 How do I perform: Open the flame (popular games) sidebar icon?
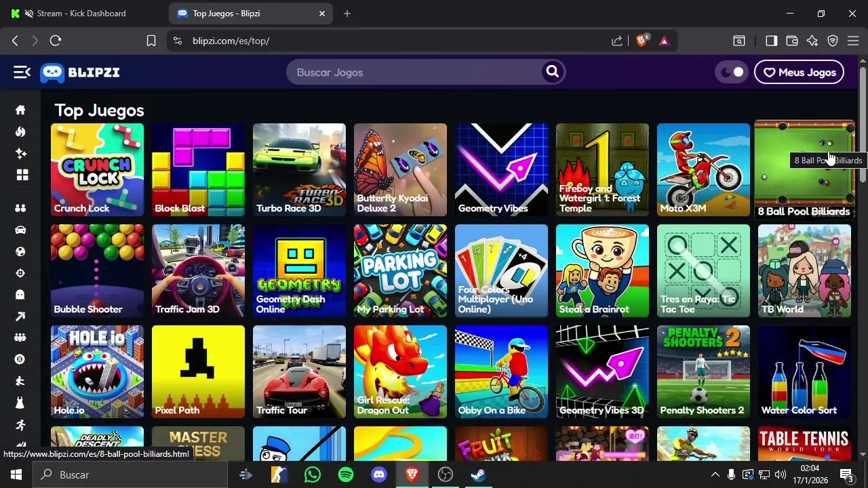click(x=20, y=131)
